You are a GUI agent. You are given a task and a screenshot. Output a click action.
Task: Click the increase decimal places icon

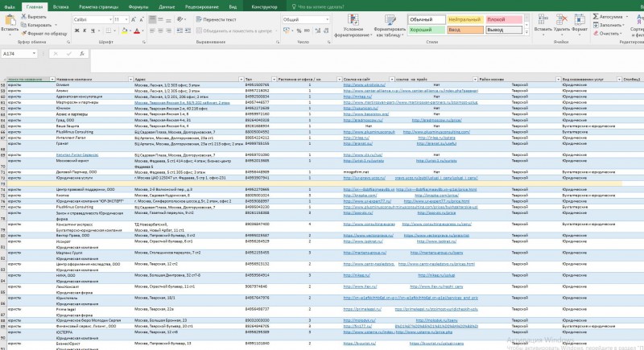pos(317,31)
